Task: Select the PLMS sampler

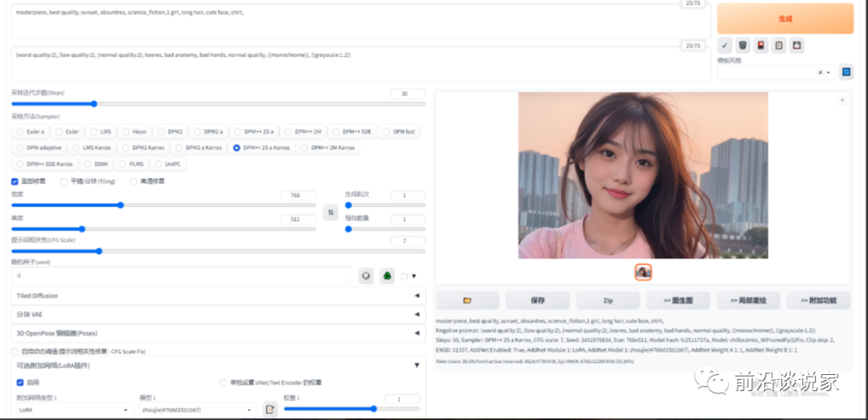Action: (131, 164)
